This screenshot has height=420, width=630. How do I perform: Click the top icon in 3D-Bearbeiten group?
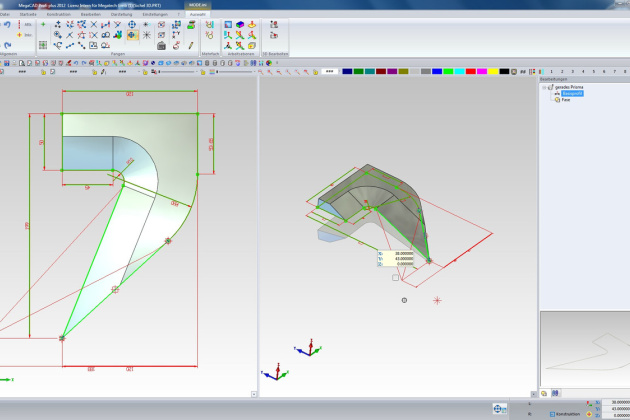tap(273, 25)
